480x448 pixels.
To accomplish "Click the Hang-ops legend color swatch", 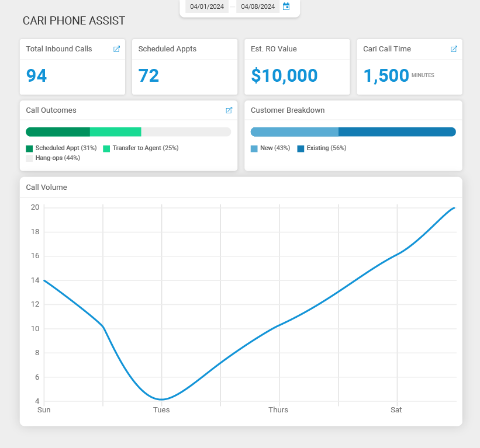I will (29, 158).
